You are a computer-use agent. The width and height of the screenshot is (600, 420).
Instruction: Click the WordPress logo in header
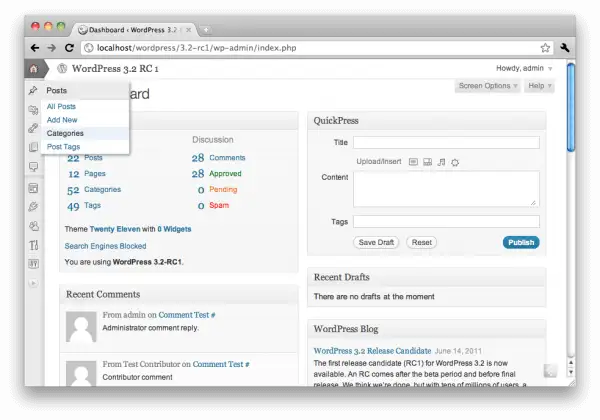pyautogui.click(x=62, y=68)
